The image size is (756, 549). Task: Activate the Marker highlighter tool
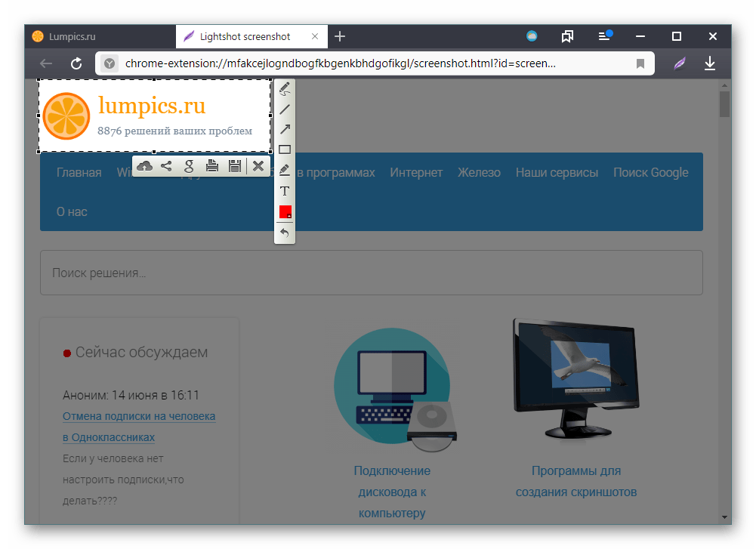285,170
